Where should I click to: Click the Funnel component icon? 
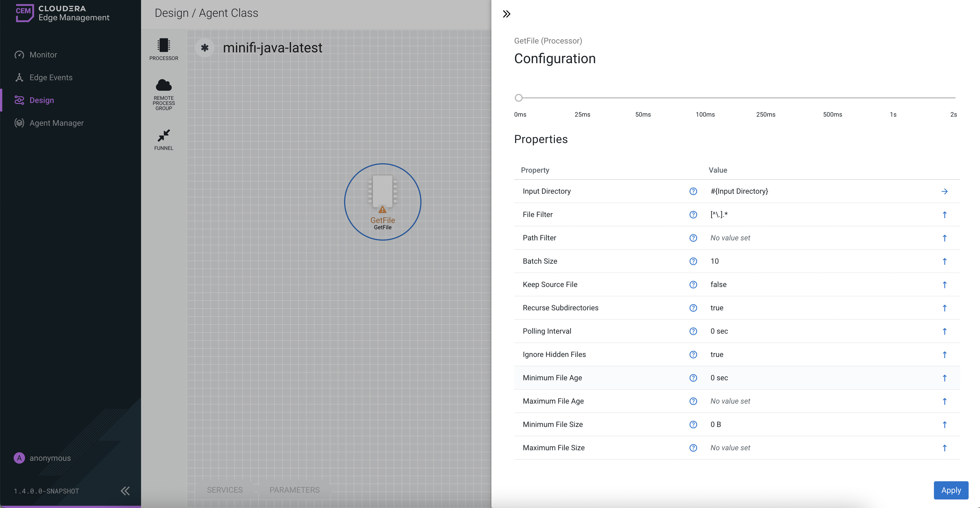tap(164, 135)
